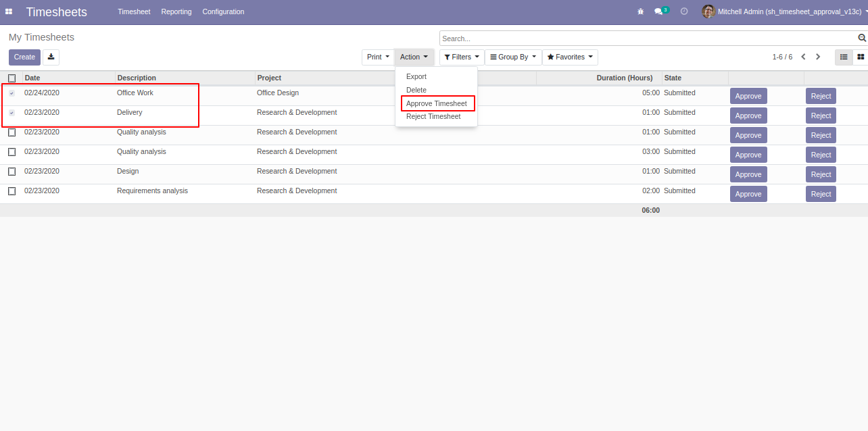Click the Requirements analysis description cell
This screenshot has height=431, width=868.
click(x=152, y=191)
